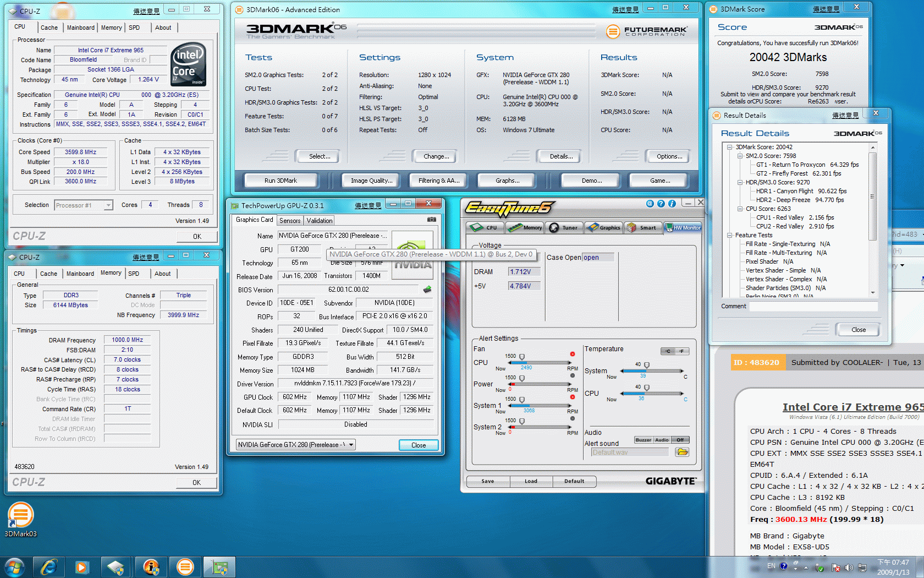Adjust the System temperature threshold slider
The image size is (924, 578).
[x=647, y=365]
